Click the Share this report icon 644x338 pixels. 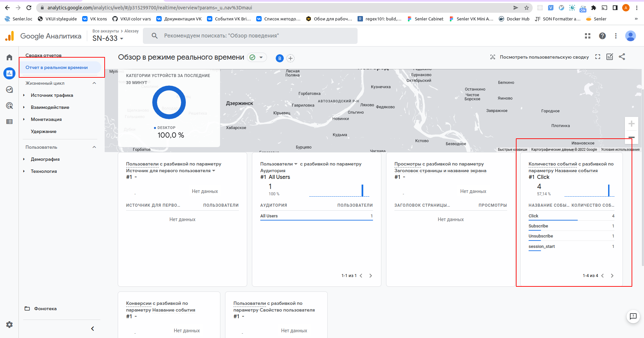click(x=622, y=57)
